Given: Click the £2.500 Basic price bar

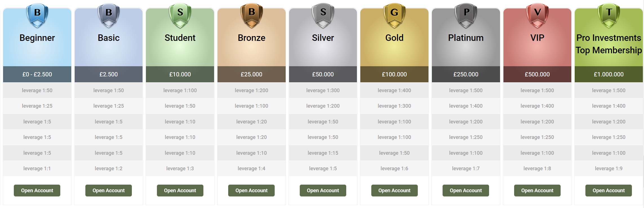Looking at the screenshot, I should (x=108, y=74).
